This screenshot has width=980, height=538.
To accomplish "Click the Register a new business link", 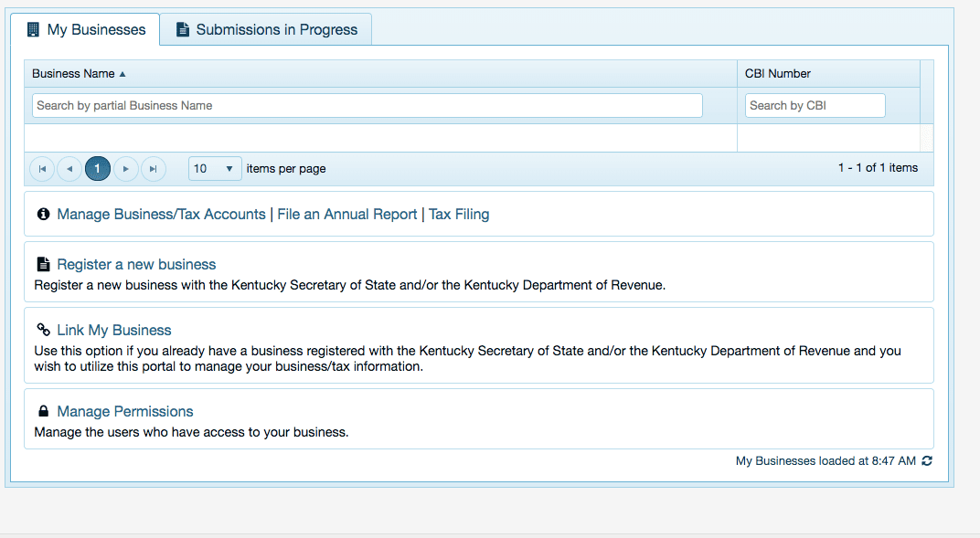I will click(x=135, y=263).
